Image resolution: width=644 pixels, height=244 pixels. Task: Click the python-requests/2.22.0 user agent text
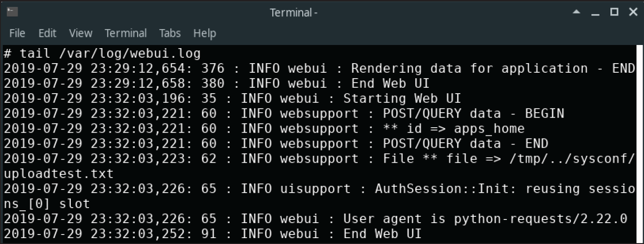[x=541, y=219]
